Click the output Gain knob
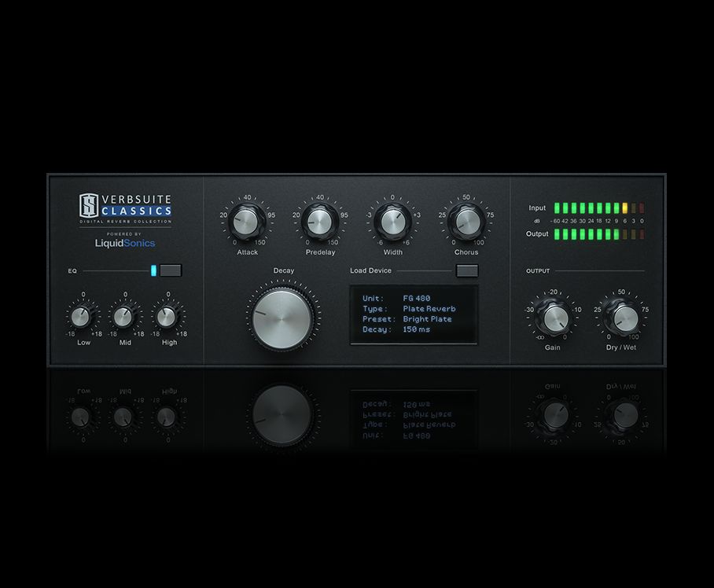 [554, 318]
